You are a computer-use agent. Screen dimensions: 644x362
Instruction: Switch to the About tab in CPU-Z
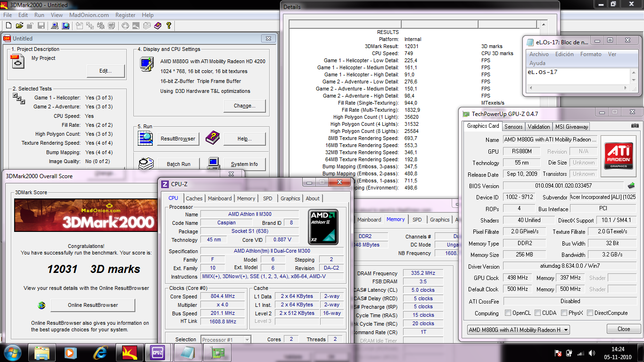pos(313,198)
